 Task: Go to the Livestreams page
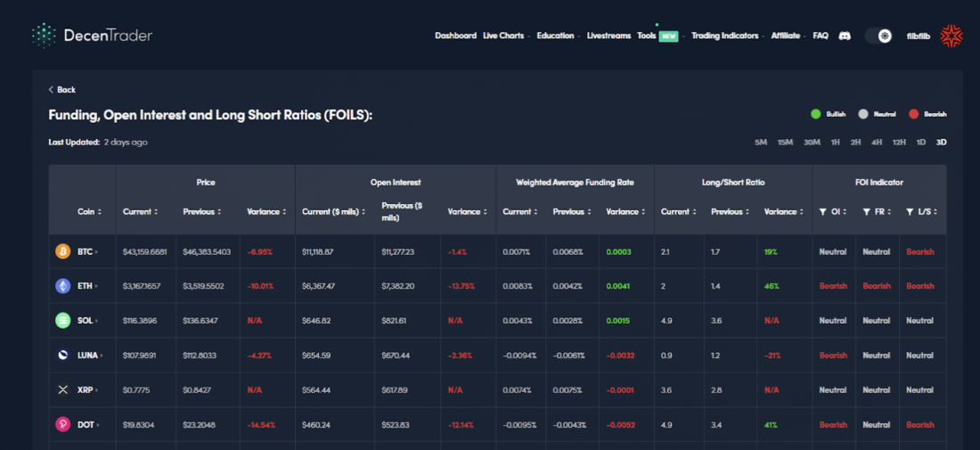click(x=608, y=36)
